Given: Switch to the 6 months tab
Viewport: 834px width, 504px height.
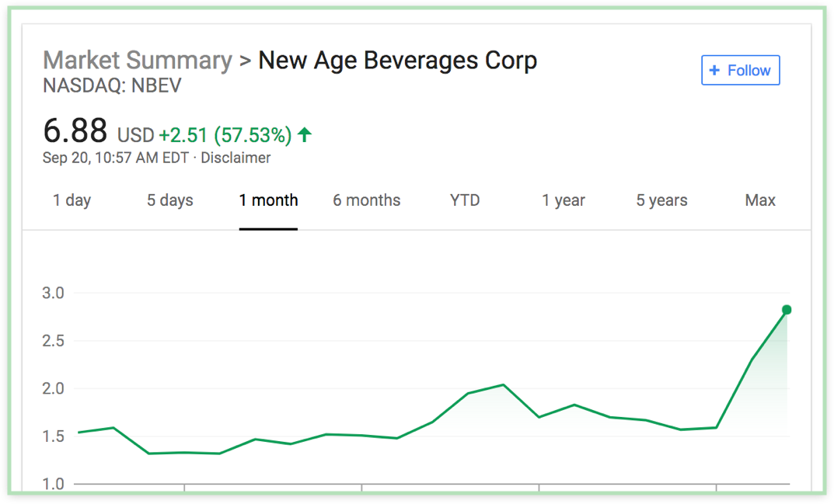Looking at the screenshot, I should [366, 200].
